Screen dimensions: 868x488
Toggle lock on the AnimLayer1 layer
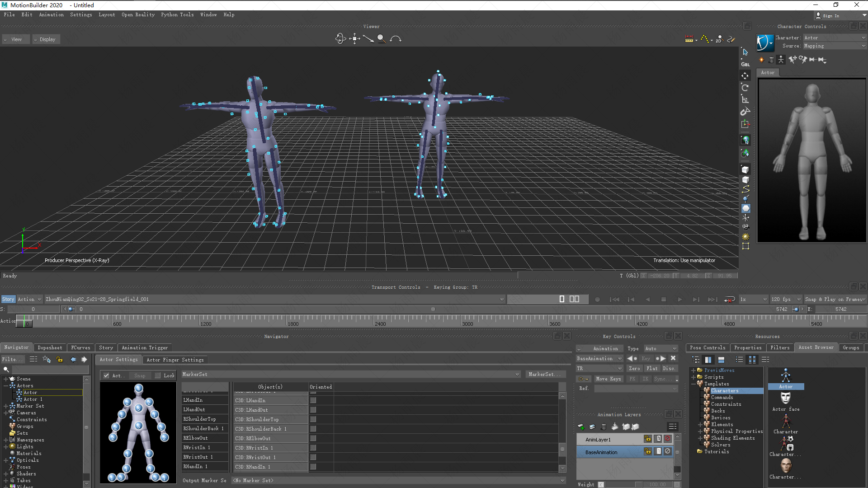(x=648, y=438)
